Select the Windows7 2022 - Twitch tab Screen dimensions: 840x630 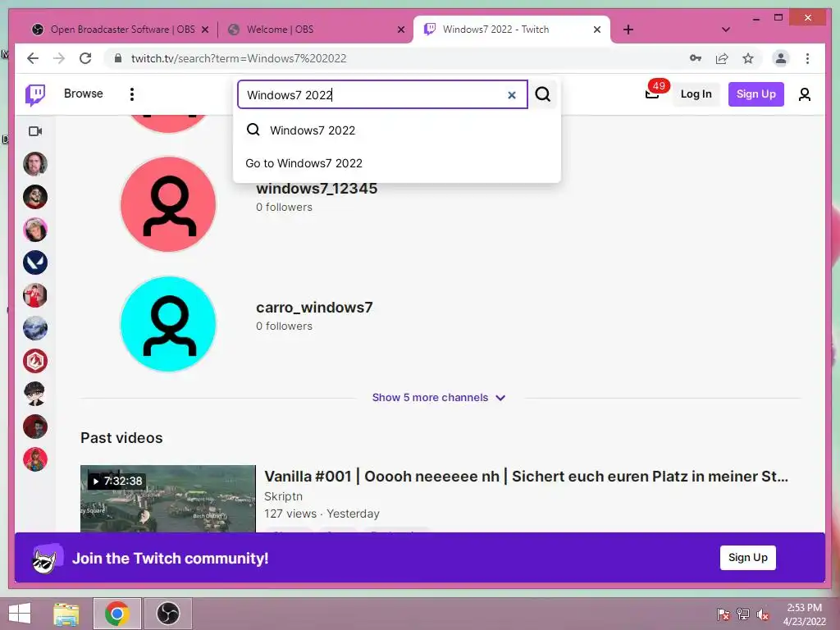coord(512,30)
